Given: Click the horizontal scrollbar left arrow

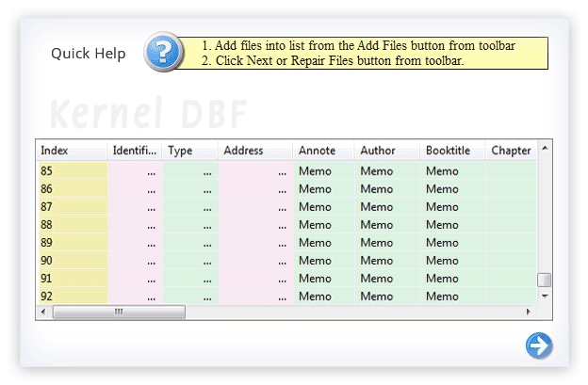Looking at the screenshot, I should pyautogui.click(x=43, y=312).
